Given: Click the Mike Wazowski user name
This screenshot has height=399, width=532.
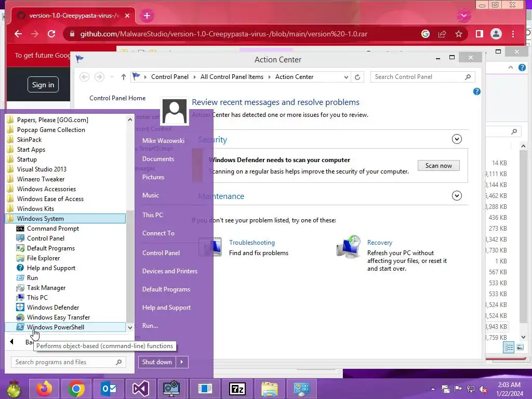Looking at the screenshot, I should 163,140.
